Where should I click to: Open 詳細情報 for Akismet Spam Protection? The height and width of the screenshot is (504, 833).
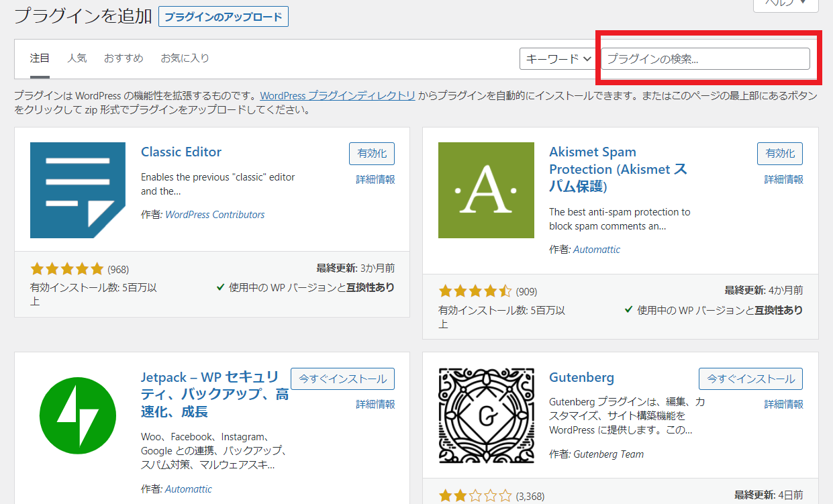point(783,179)
